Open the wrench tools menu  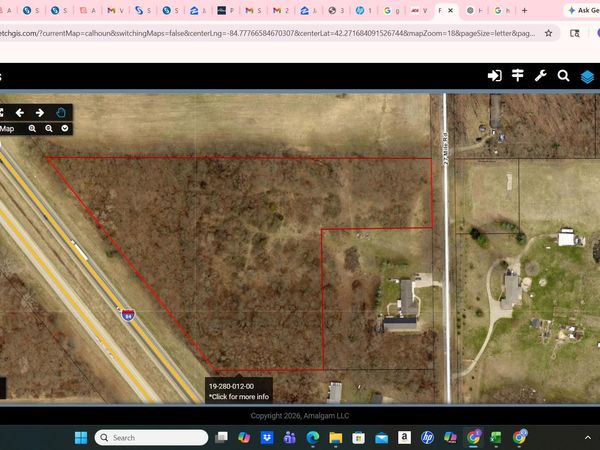pyautogui.click(x=540, y=76)
